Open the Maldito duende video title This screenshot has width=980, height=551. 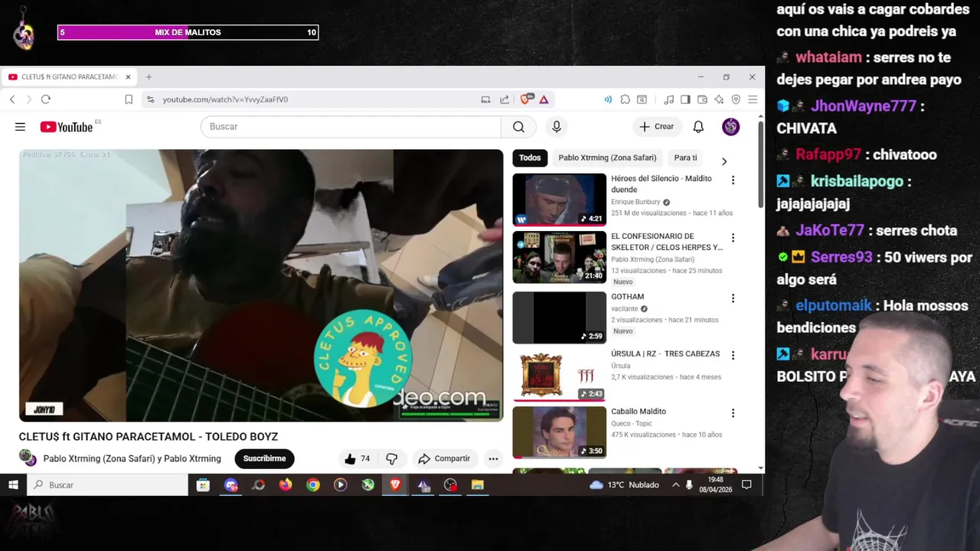pyautogui.click(x=661, y=184)
